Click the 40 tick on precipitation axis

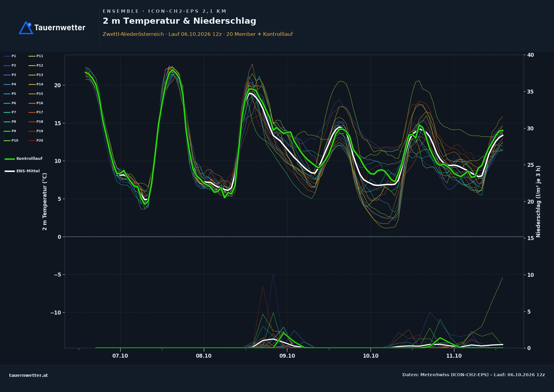point(531,55)
